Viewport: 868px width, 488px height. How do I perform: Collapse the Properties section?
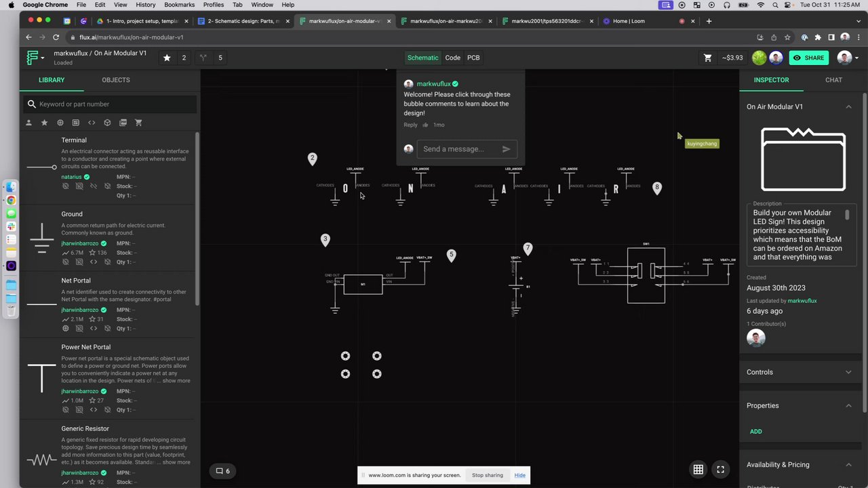[x=848, y=405]
